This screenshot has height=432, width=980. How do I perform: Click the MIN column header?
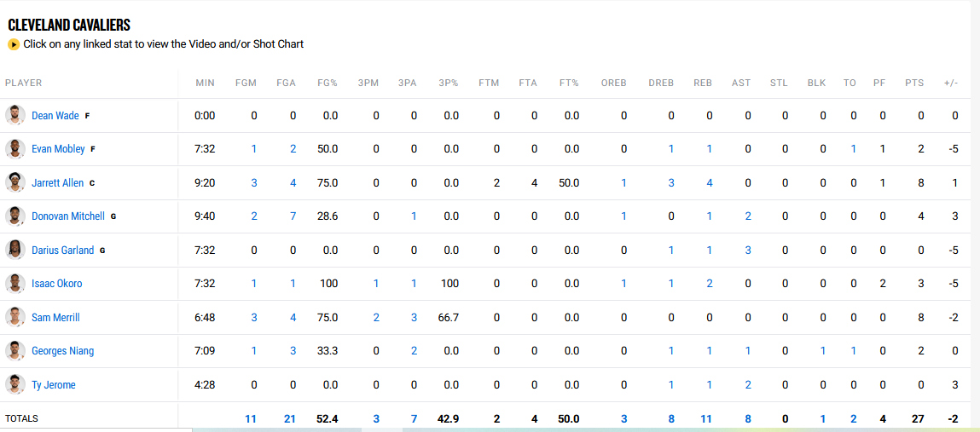[205, 84]
